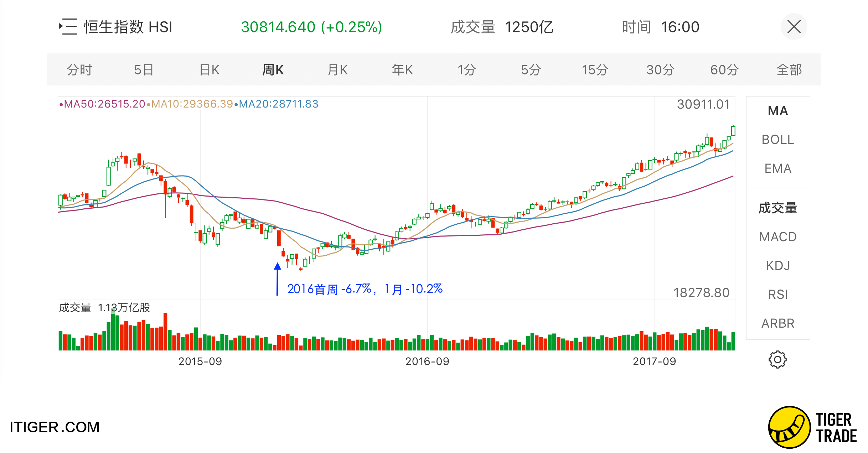Select the 分时 intraday tab
This screenshot has width=868, height=453.
tap(79, 70)
